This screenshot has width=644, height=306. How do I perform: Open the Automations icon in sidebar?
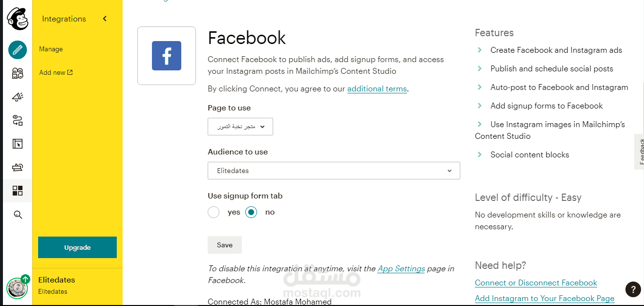click(x=18, y=120)
